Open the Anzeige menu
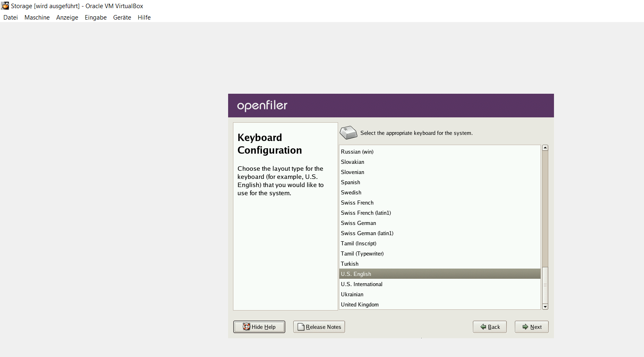This screenshot has height=357, width=644. click(67, 18)
